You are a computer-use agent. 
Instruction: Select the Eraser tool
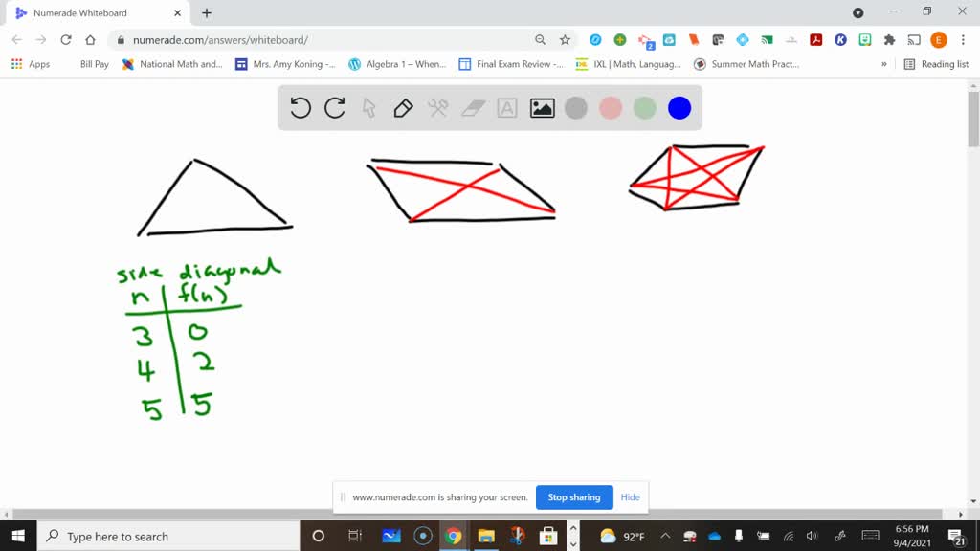pyautogui.click(x=472, y=108)
